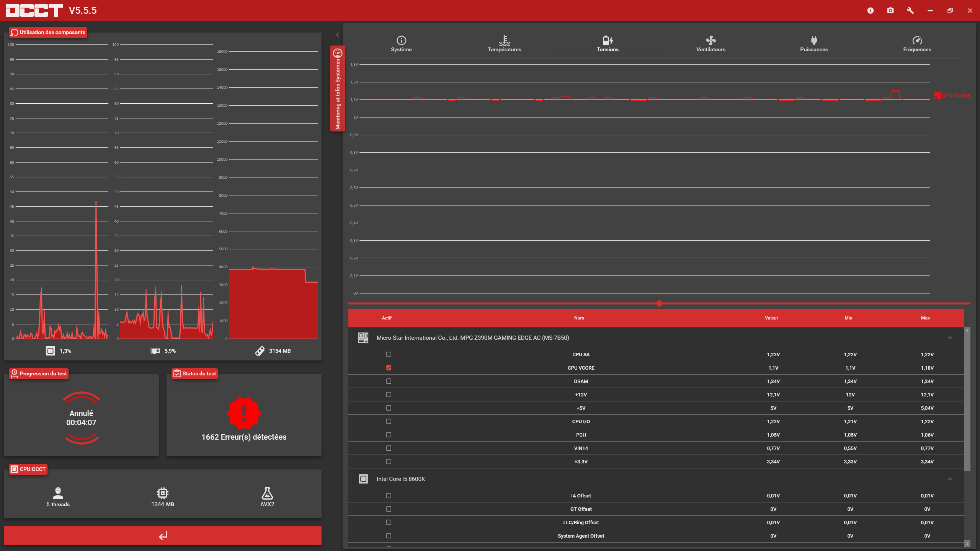The width and height of the screenshot is (980, 551).
Task: Collapse the monitoring panel with left chevron
Action: tap(337, 35)
